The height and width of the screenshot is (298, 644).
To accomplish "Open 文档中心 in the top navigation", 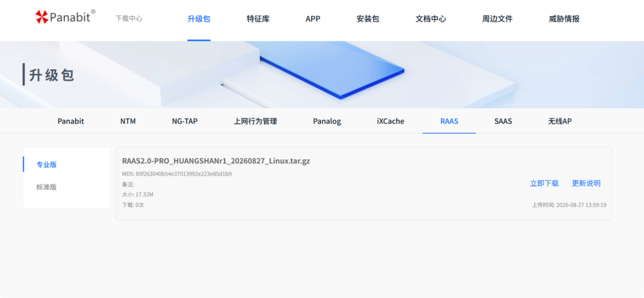I will coord(431,19).
